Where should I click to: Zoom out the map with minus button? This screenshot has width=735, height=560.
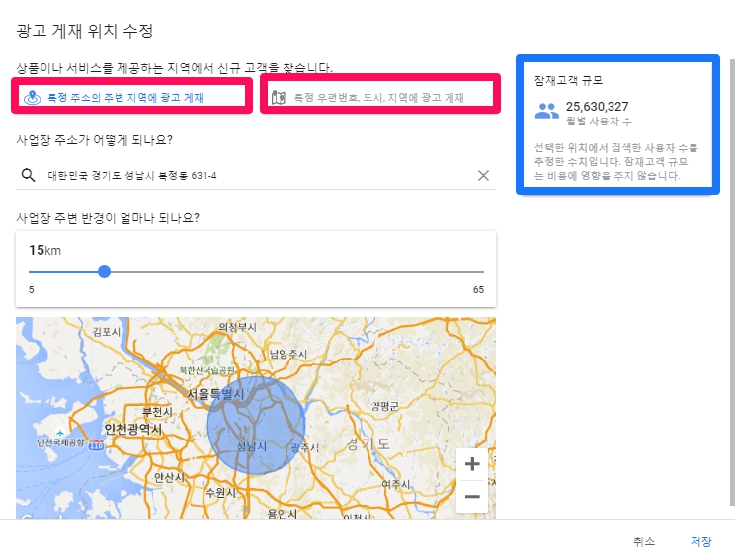(472, 496)
